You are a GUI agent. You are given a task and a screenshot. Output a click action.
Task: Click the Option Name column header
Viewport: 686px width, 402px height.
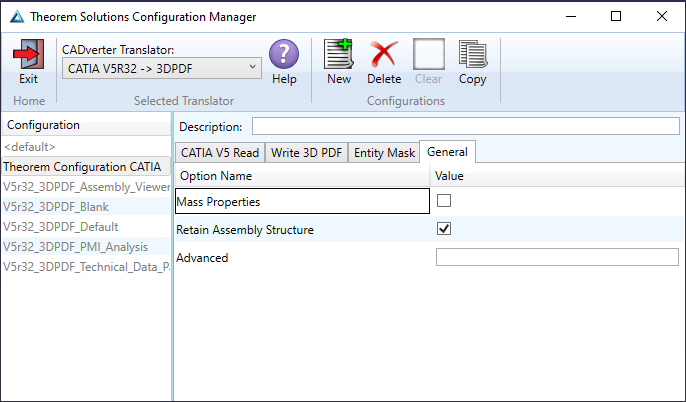302,176
